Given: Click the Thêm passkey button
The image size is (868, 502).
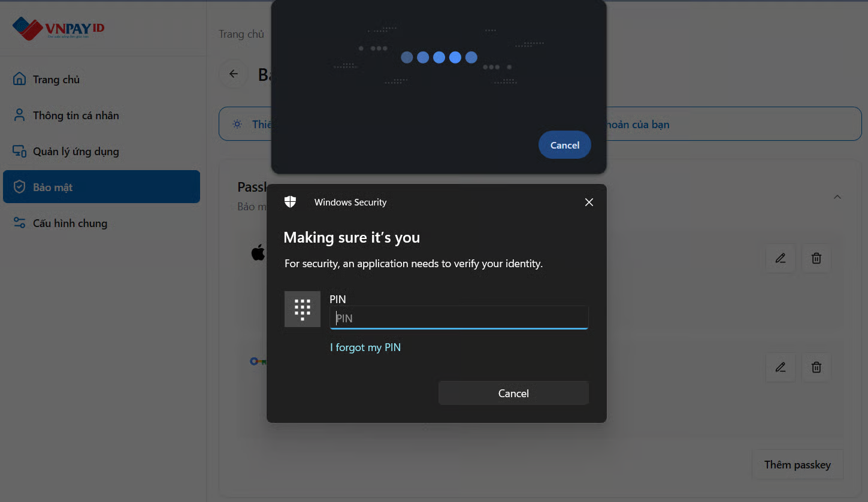Looking at the screenshot, I should click(797, 465).
